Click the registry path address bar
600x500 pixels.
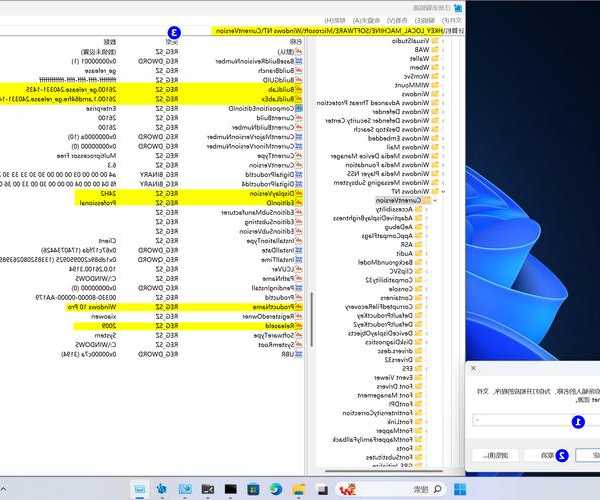tap(300, 32)
